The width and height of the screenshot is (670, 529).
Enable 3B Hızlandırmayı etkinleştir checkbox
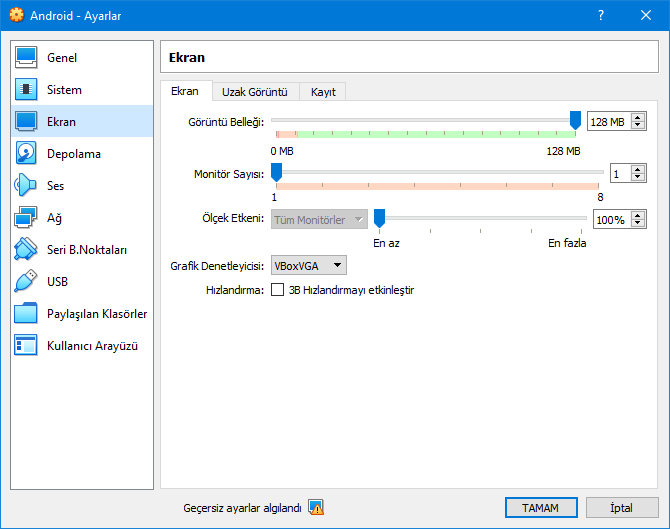click(278, 291)
